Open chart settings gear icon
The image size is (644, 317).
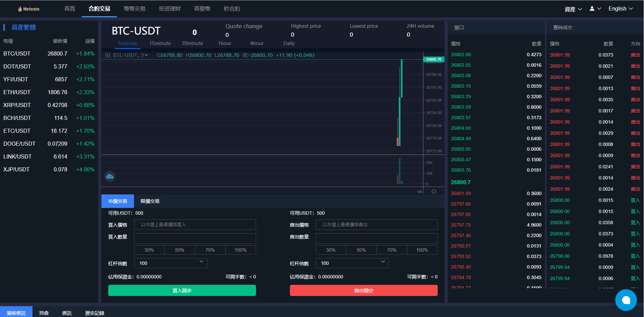pos(434,191)
